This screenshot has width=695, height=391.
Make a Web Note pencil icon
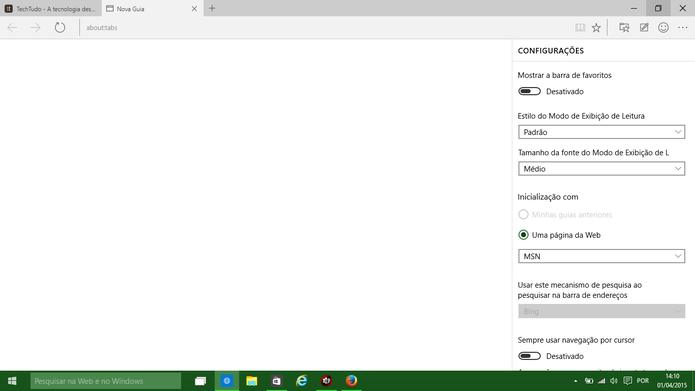(x=644, y=27)
